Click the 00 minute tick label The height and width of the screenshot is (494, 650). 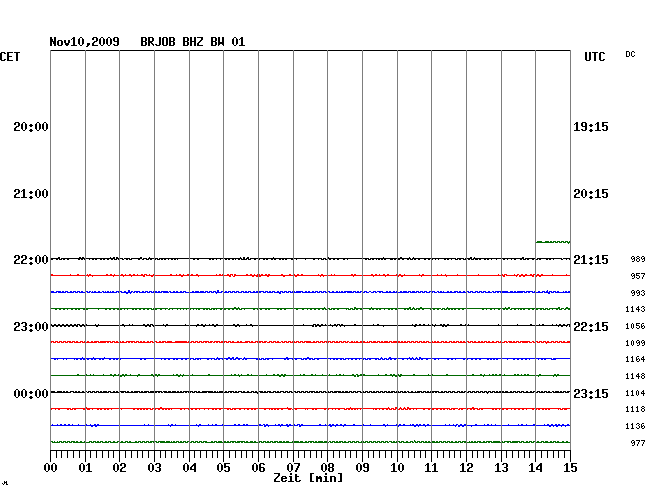(51, 468)
